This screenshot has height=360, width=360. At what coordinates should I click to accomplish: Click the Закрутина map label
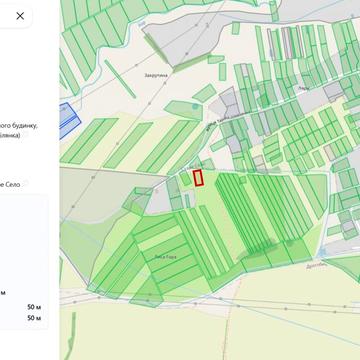(156, 75)
